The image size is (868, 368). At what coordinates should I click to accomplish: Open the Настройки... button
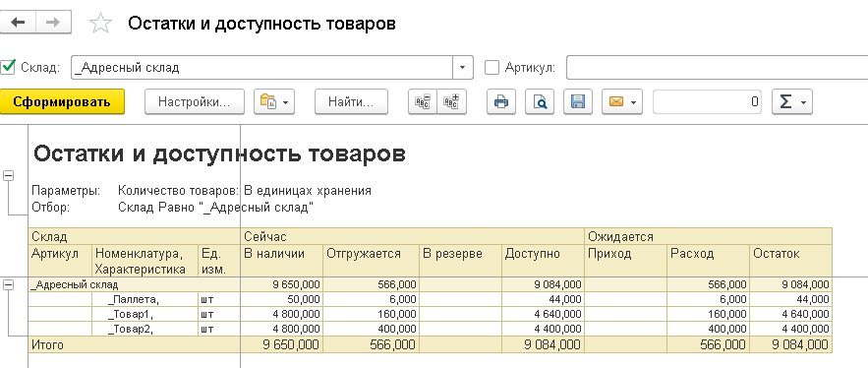[x=195, y=102]
